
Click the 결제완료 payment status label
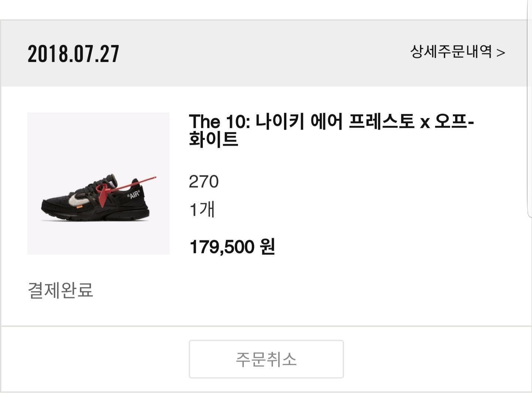click(x=61, y=290)
